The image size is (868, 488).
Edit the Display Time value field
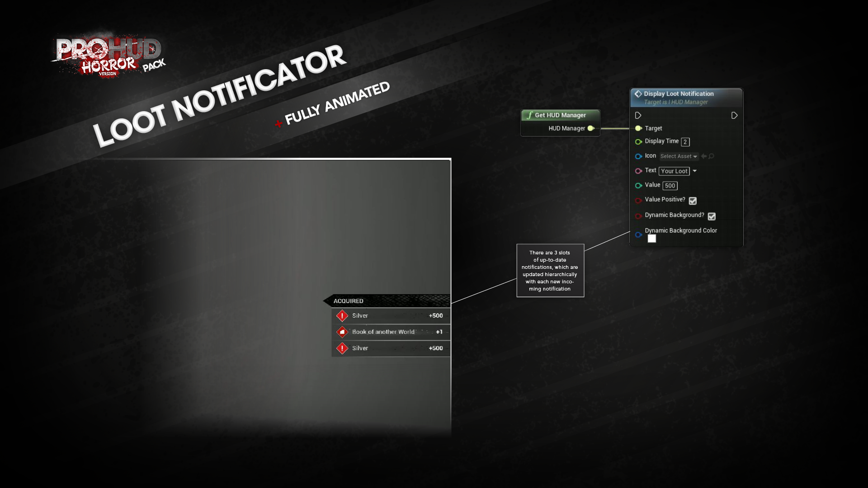coord(684,141)
